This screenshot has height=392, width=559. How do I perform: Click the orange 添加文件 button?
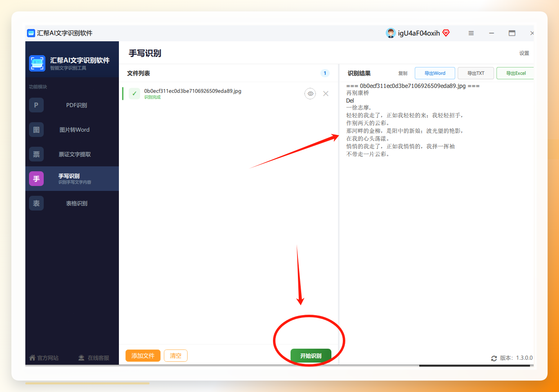143,356
